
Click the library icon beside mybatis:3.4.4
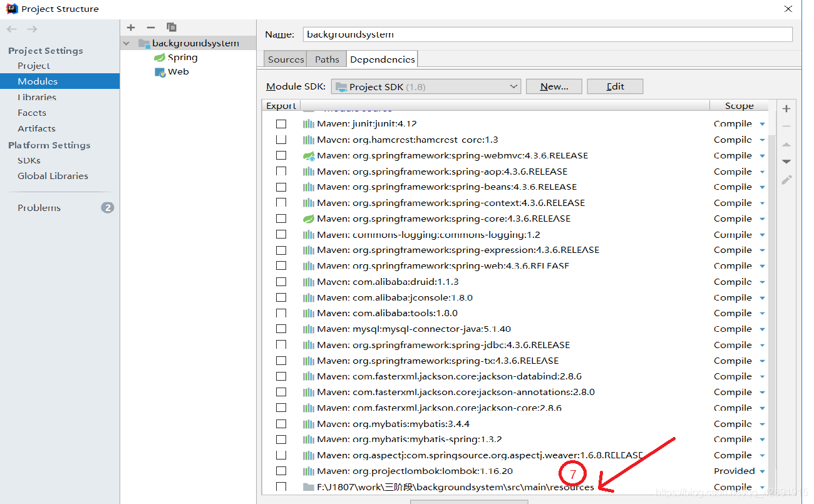pyautogui.click(x=309, y=424)
